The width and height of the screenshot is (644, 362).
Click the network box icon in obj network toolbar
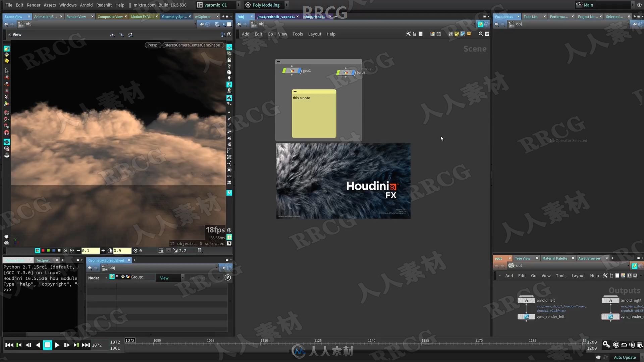(450, 34)
